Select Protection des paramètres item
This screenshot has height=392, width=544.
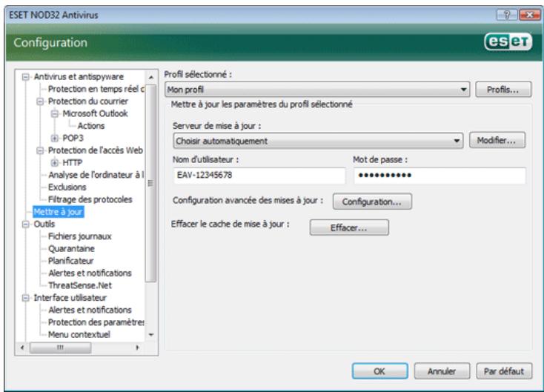pyautogui.click(x=96, y=322)
